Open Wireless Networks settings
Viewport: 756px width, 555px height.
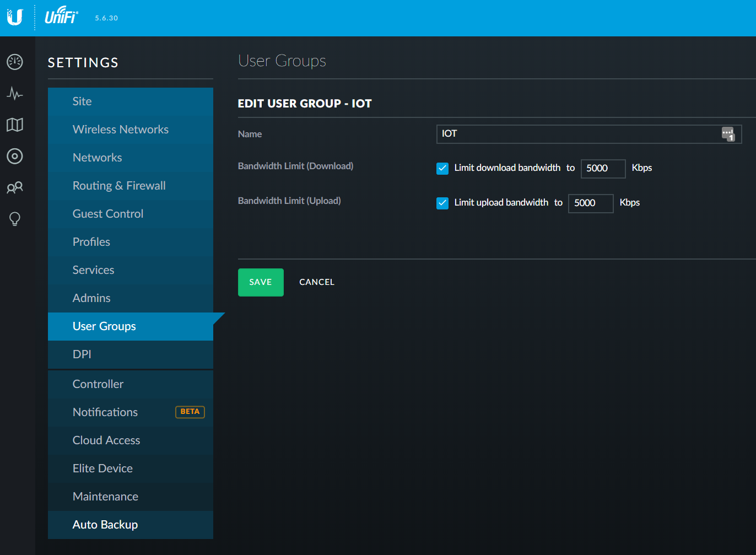(x=131, y=130)
